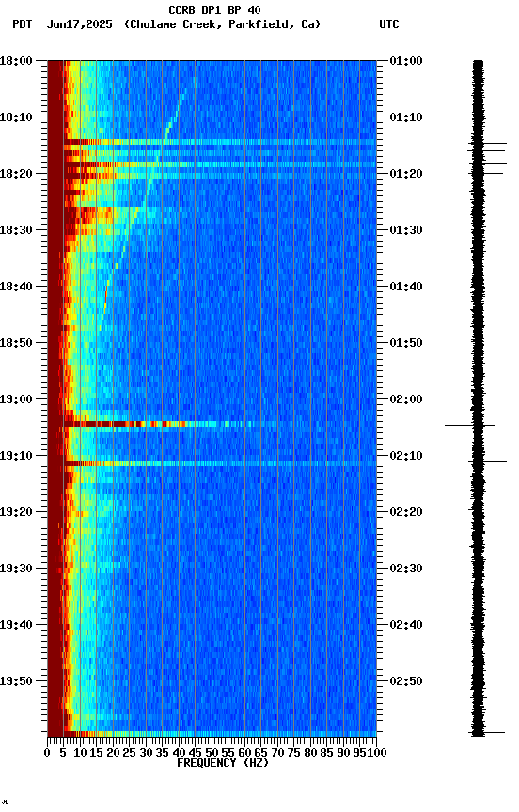Click the event band near 18:18
The image size is (519, 812).
click(x=220, y=164)
